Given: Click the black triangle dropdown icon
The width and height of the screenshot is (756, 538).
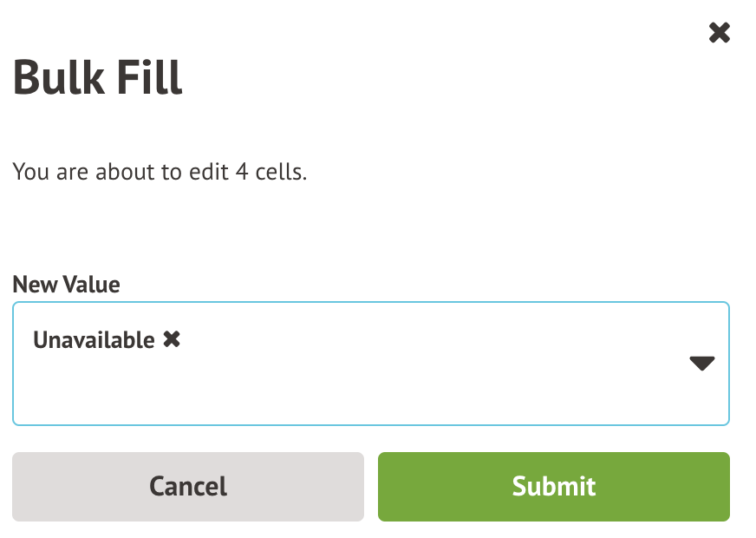Looking at the screenshot, I should [701, 364].
